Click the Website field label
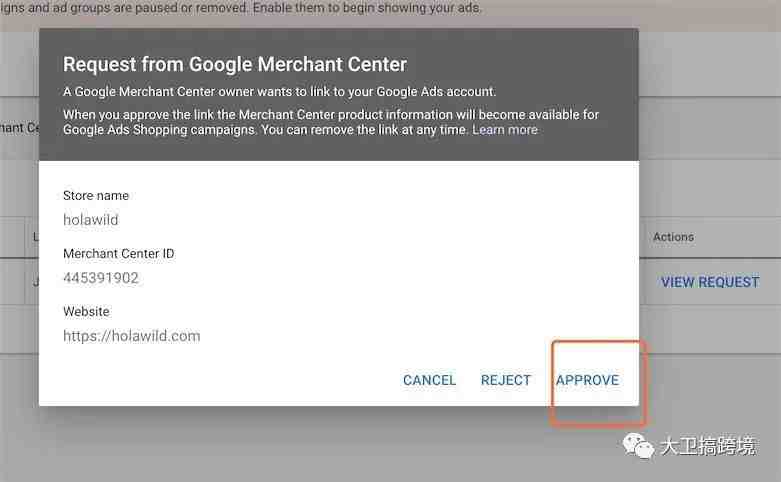This screenshot has width=781, height=482. coord(86,311)
